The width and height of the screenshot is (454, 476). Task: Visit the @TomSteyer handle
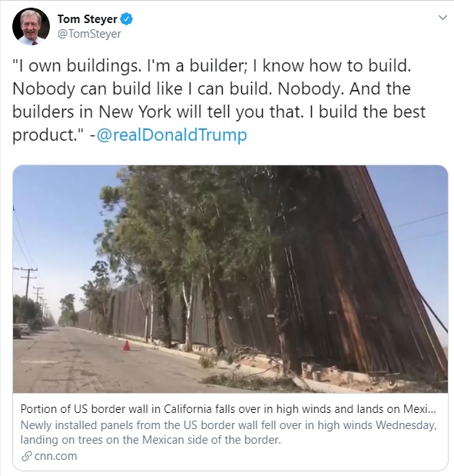pyautogui.click(x=89, y=34)
